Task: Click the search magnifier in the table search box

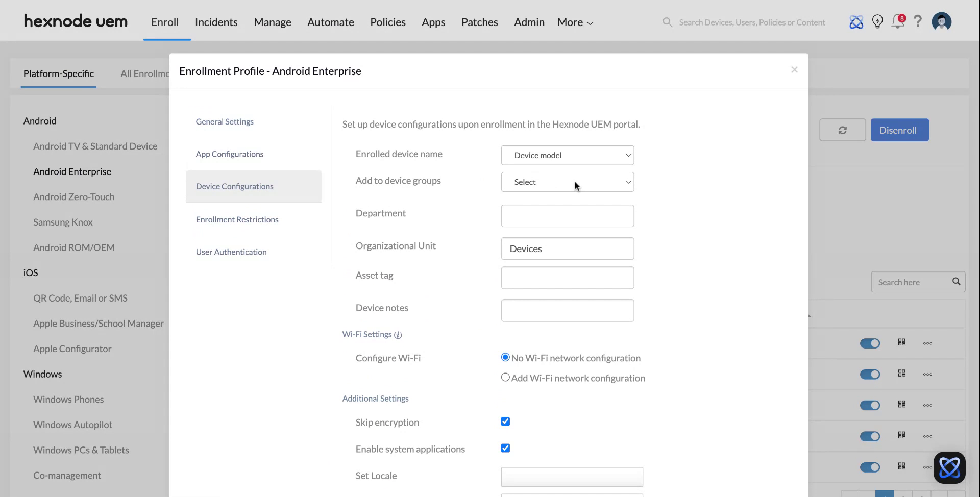Action: click(956, 281)
